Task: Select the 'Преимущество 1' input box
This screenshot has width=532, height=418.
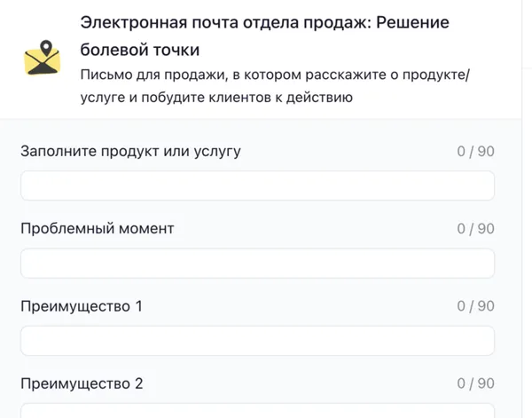Action: coord(257,341)
